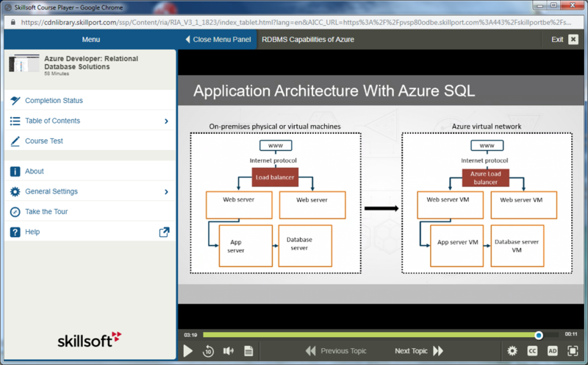Click the Exit X icon
The width and height of the screenshot is (588, 365).
pos(573,40)
